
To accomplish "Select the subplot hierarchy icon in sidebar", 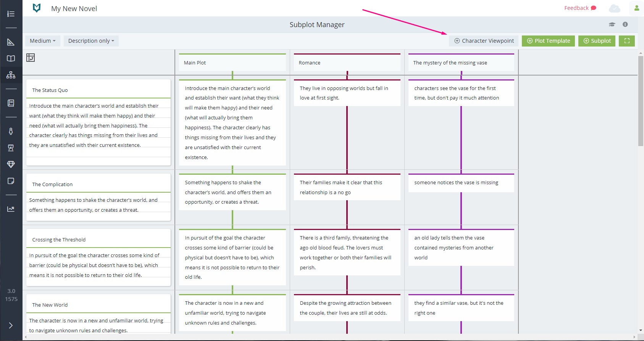I will pyautogui.click(x=11, y=75).
